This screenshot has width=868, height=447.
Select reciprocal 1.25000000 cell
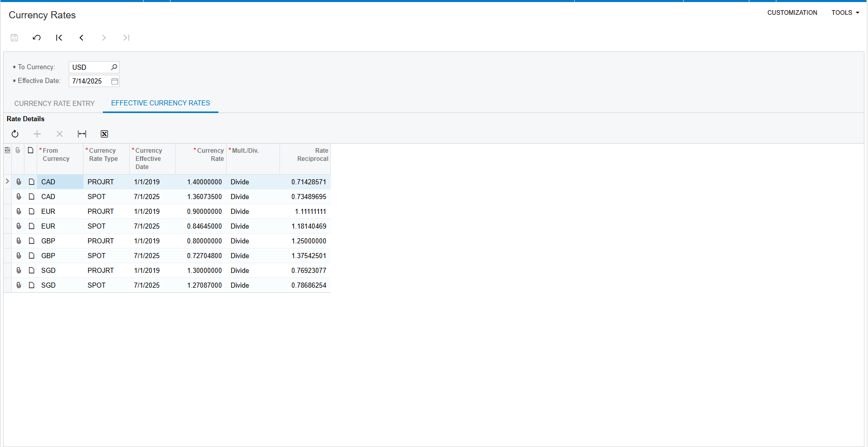(x=305, y=241)
